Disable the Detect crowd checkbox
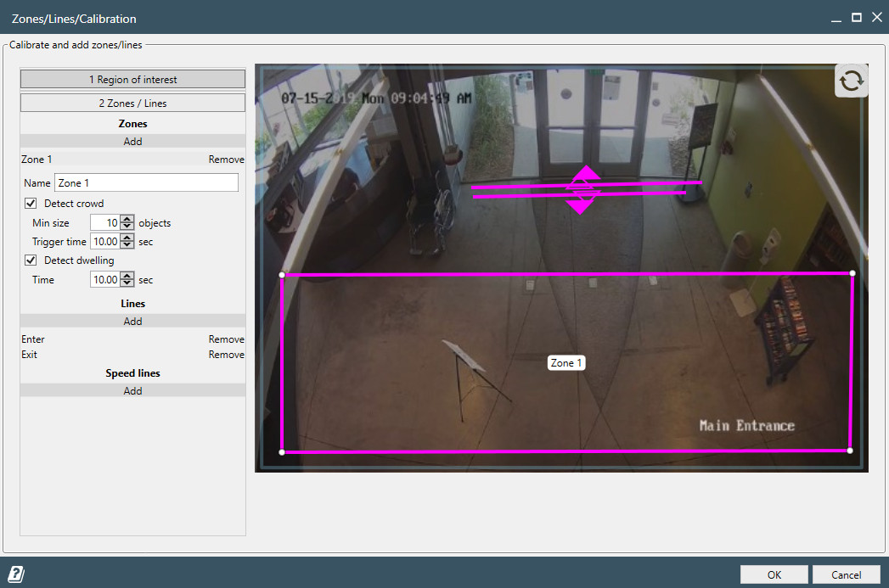Image resolution: width=889 pixels, height=588 pixels. pos(31,204)
